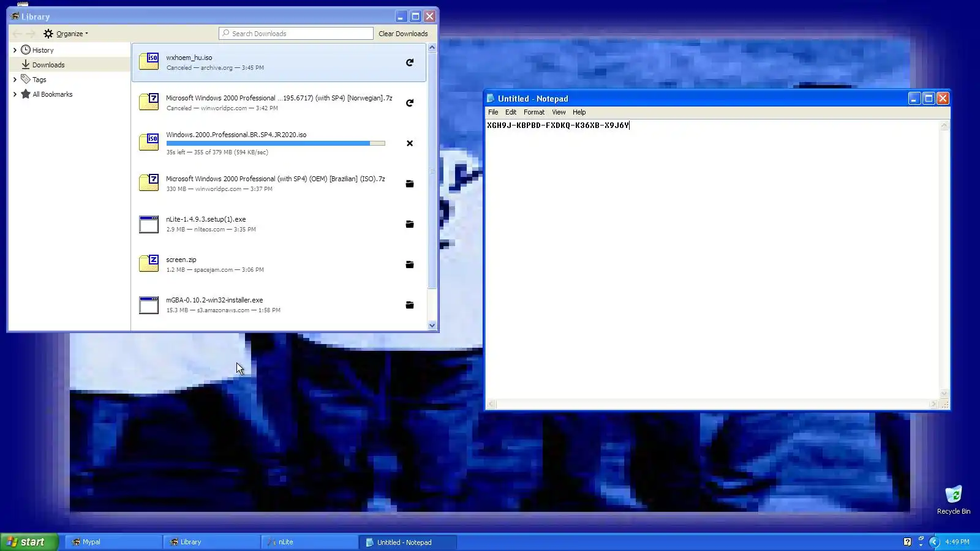Viewport: 980px width, 551px height.
Task: Click the wxhoem_hu.iso file type icon
Action: click(x=149, y=62)
